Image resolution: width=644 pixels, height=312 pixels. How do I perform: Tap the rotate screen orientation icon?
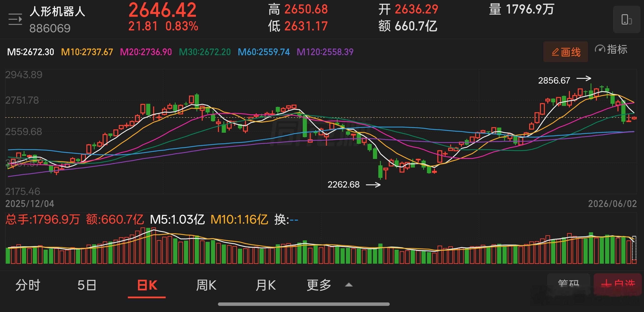[627, 19]
